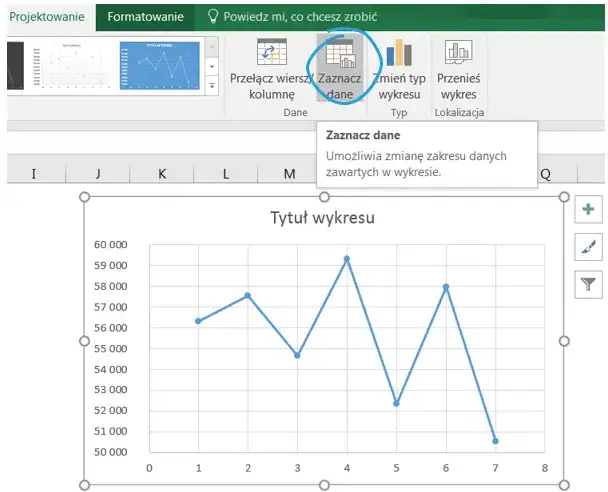The image size is (608, 492).
Task: Open chart filters funnel button
Action: (587, 286)
